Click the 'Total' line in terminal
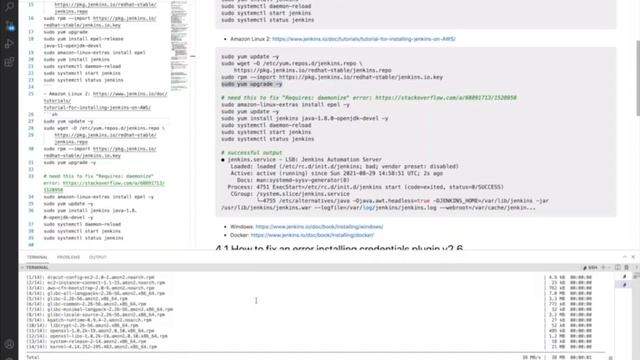 33,357
